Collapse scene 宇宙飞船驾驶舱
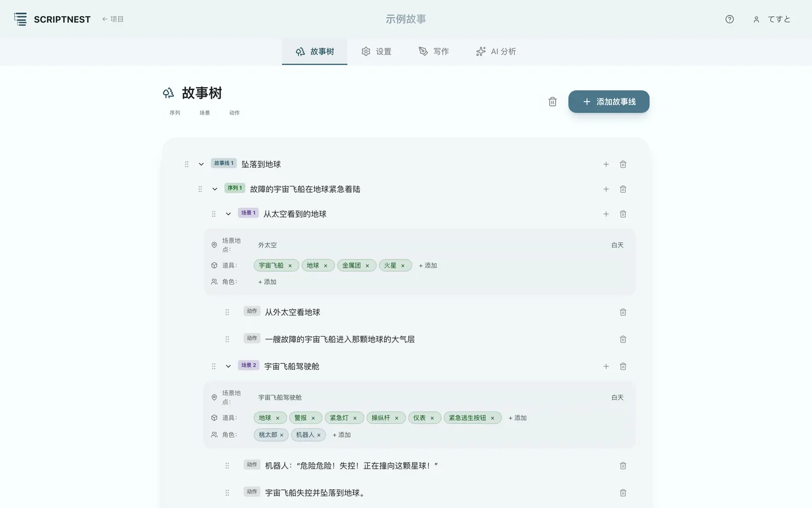The width and height of the screenshot is (812, 508). tap(229, 366)
